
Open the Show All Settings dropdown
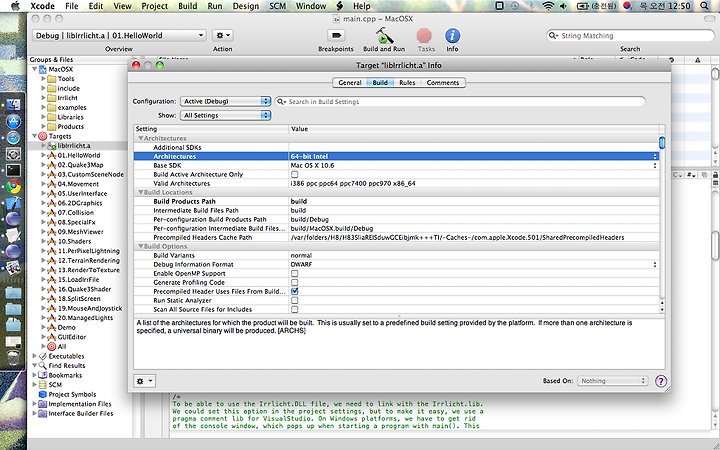pos(225,115)
